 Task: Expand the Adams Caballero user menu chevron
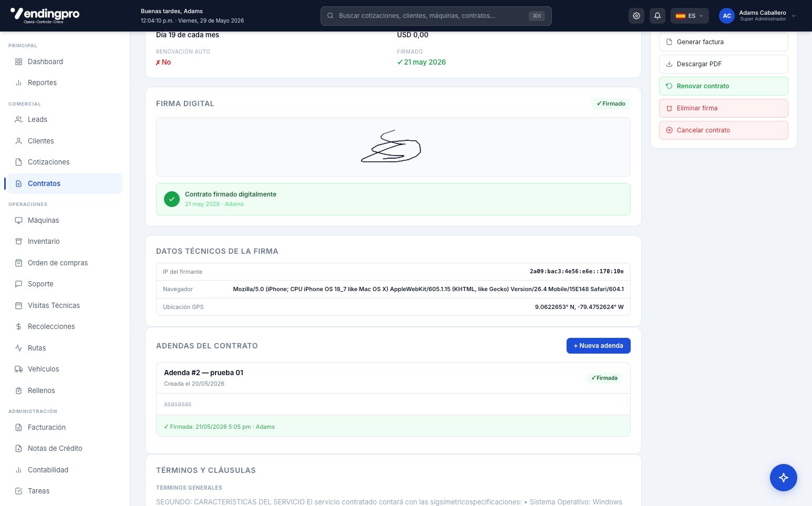point(794,16)
